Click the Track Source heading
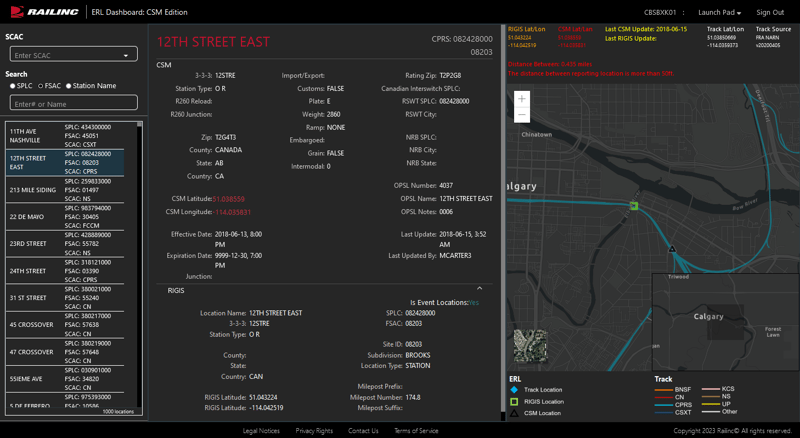 click(773, 29)
